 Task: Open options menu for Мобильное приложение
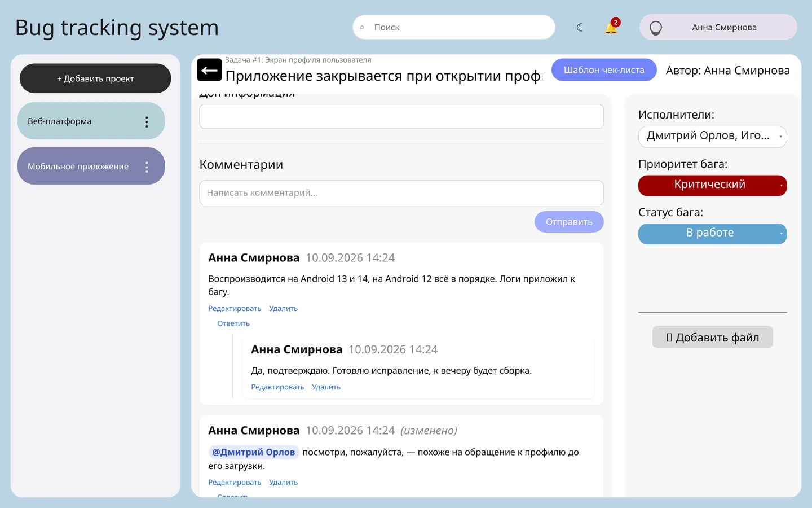tap(147, 167)
